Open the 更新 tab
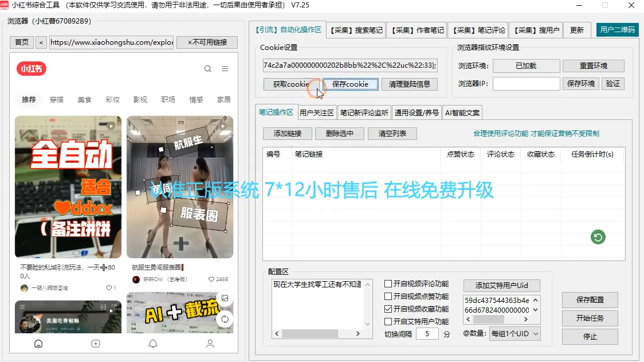This screenshot has height=362, width=644. pyautogui.click(x=576, y=30)
